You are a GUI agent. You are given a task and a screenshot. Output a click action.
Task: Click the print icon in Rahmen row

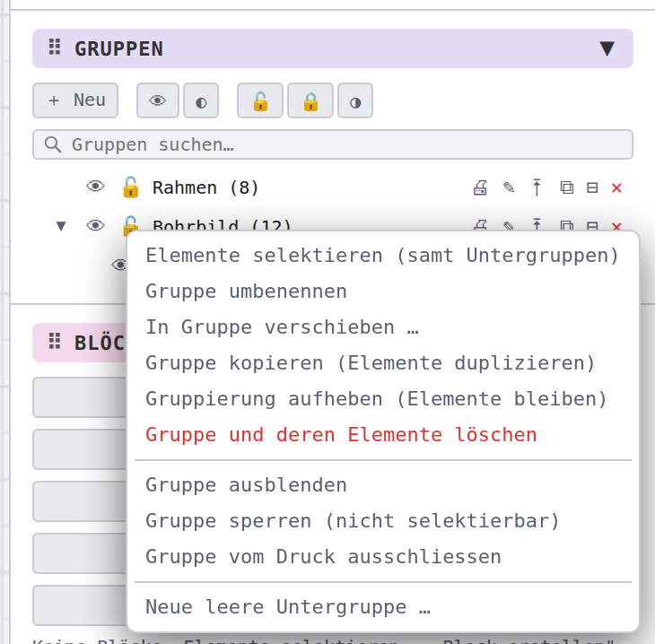pyautogui.click(x=480, y=187)
